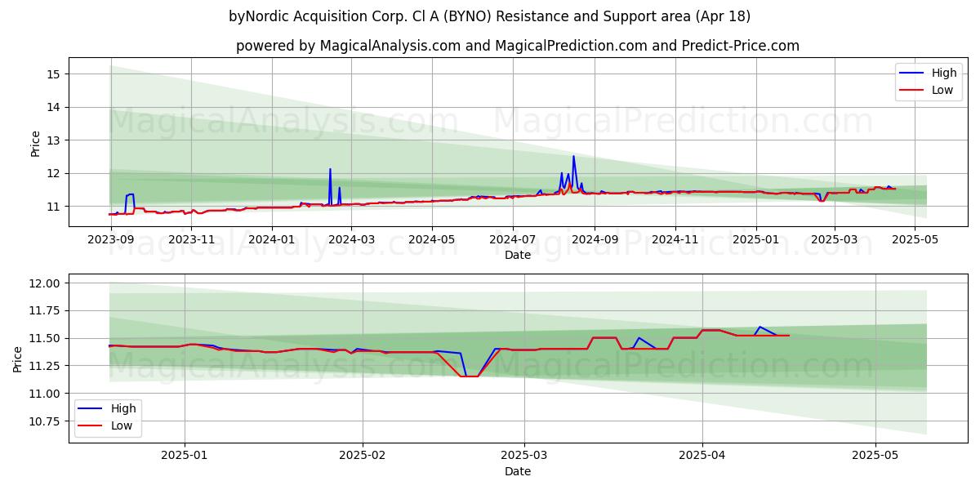980x490 pixels.
Task: Click 'High' in the bottom chart legend
Action: (123, 409)
